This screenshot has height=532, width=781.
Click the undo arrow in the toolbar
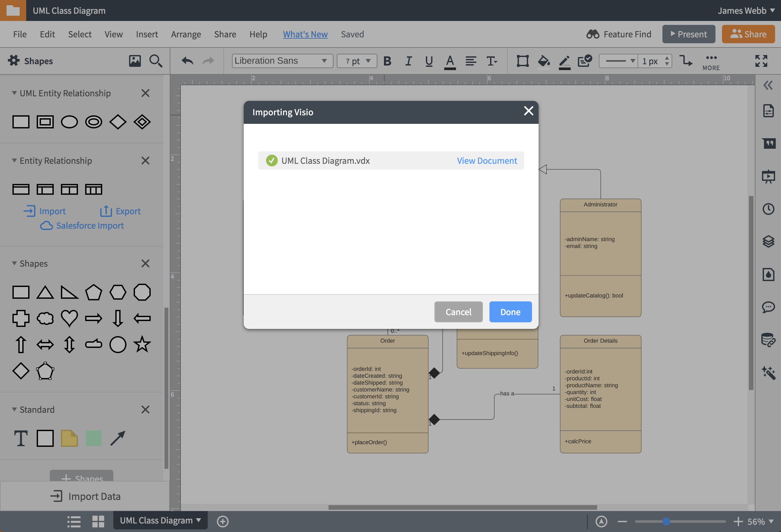[x=188, y=61]
